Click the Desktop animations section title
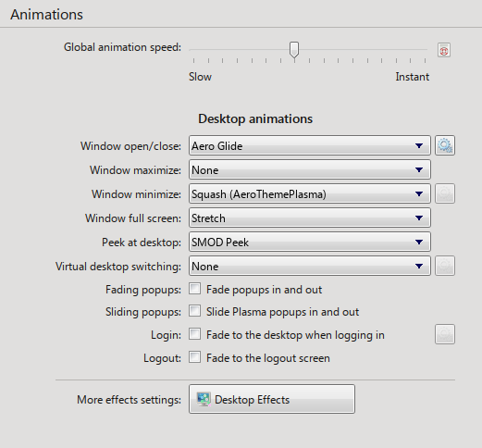Screen dimensions: 482x448 (x=255, y=118)
